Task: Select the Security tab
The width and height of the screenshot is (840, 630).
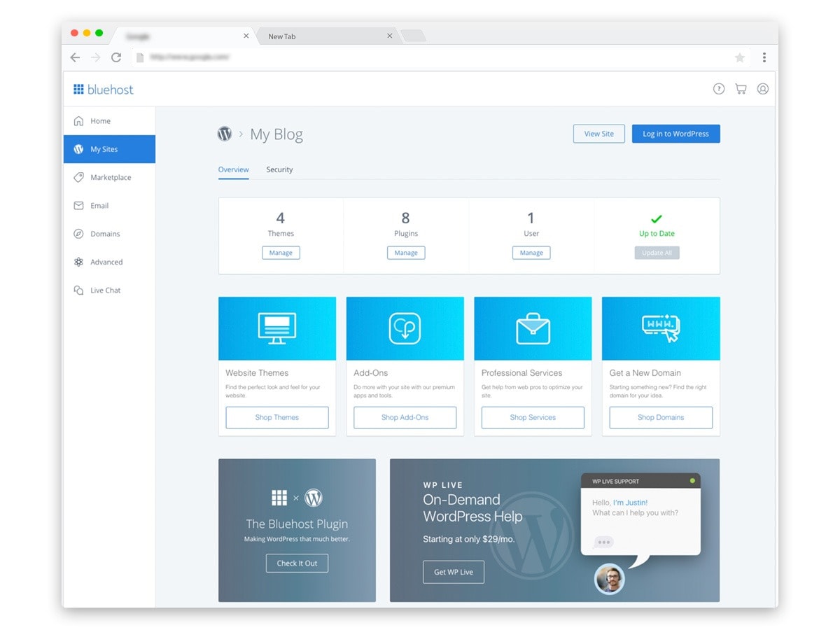Action: click(279, 169)
